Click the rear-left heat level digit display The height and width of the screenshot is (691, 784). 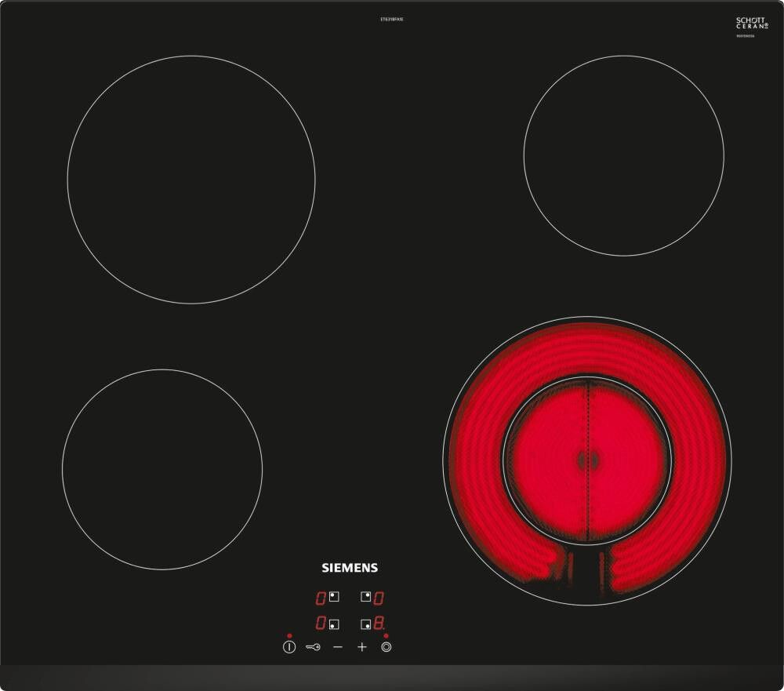click(321, 598)
